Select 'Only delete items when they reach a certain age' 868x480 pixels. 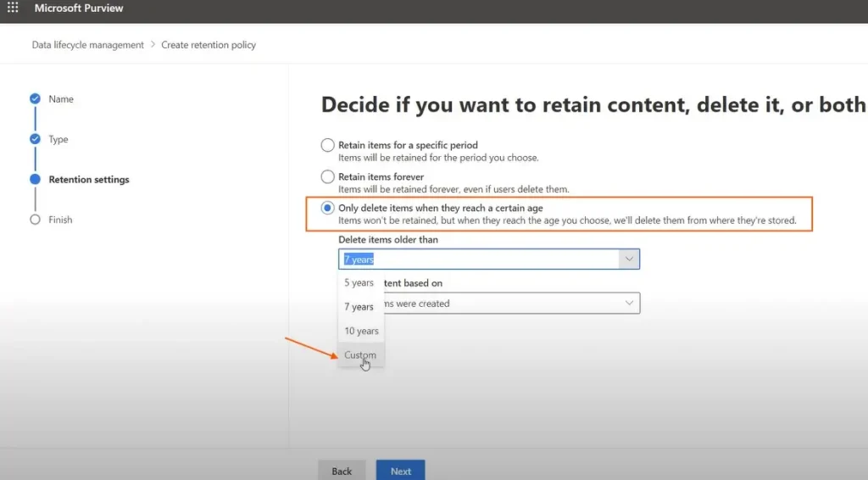click(x=328, y=209)
